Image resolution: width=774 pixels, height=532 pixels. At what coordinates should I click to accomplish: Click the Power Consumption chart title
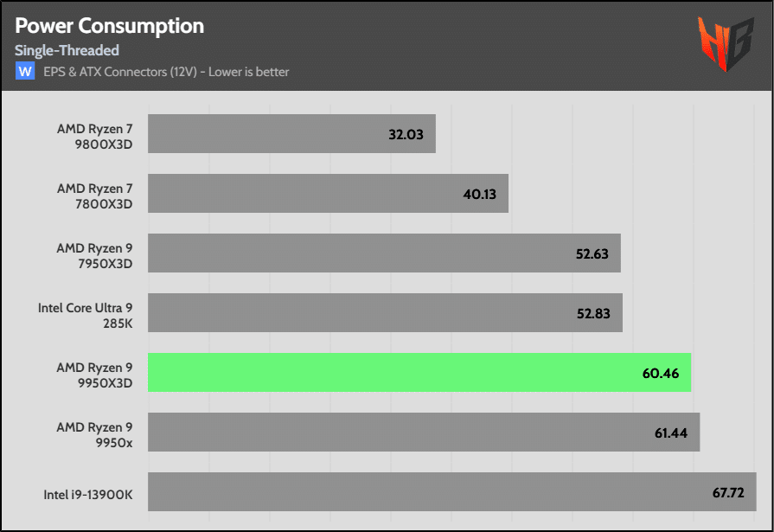[x=110, y=26]
